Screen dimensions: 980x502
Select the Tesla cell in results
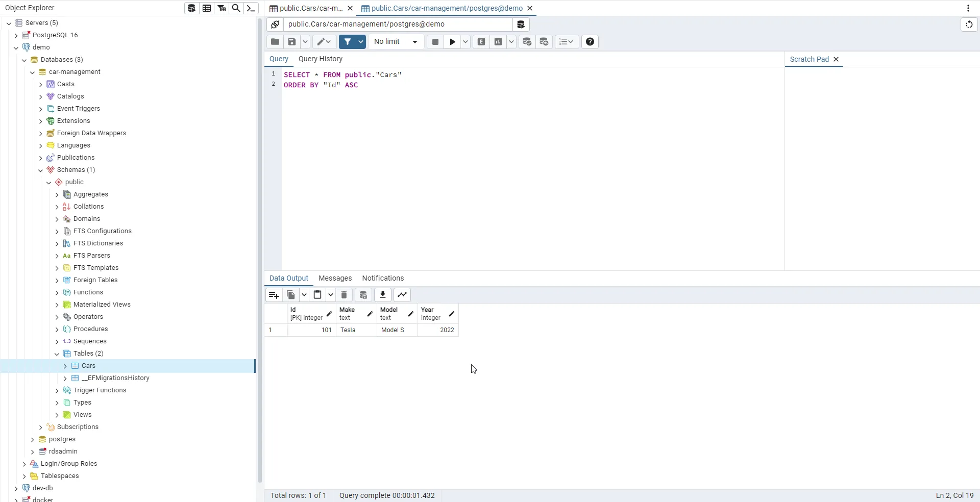356,330
